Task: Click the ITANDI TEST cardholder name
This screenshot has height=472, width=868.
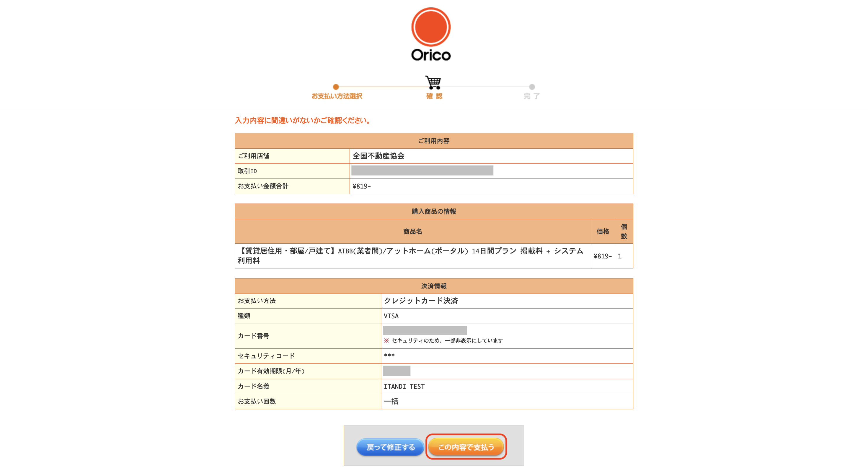Action: point(404,386)
